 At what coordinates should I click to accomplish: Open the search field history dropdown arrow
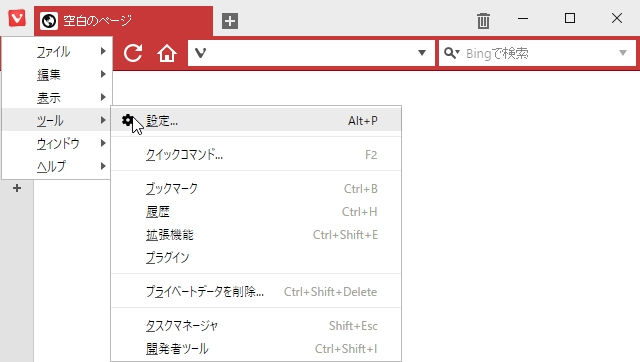623,53
